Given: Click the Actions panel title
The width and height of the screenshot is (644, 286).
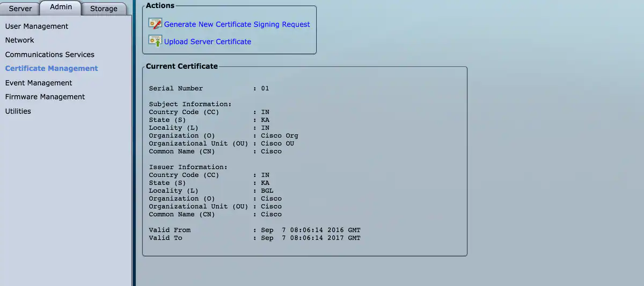Looking at the screenshot, I should tap(160, 5).
